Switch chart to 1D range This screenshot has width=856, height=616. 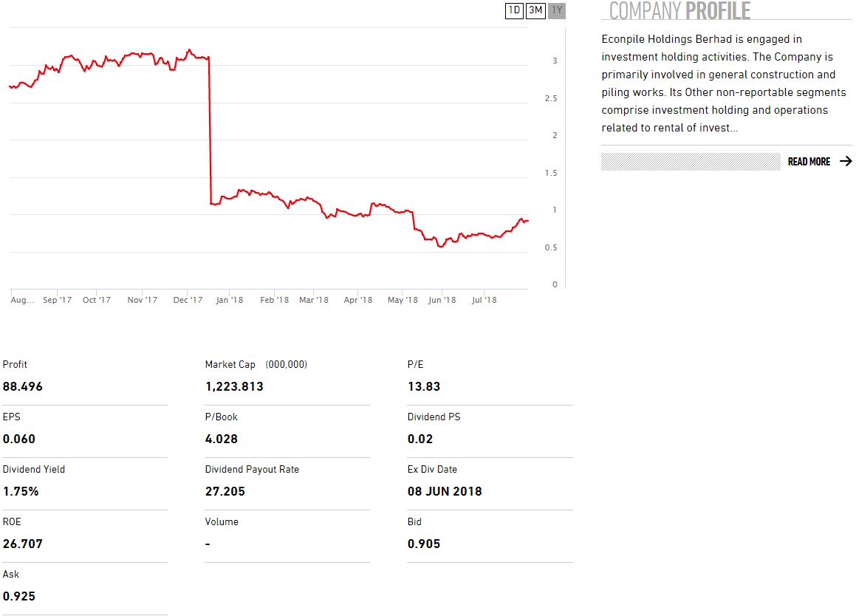[514, 10]
